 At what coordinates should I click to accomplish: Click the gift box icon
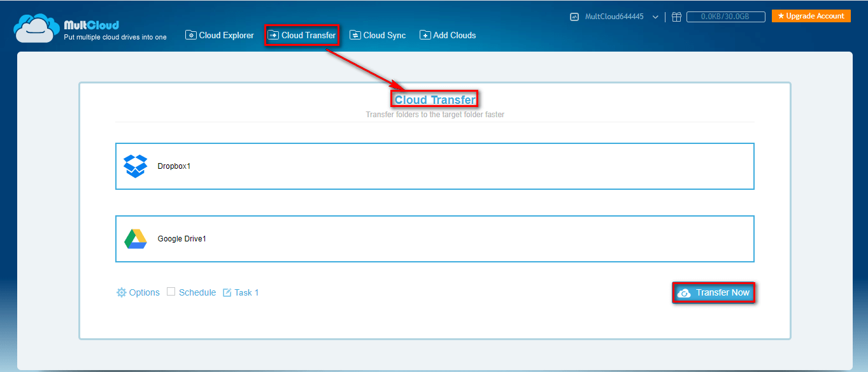click(x=676, y=17)
